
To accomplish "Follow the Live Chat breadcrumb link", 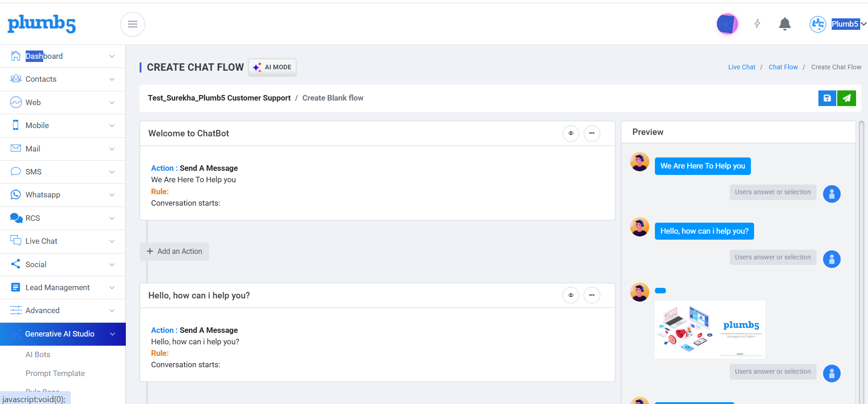I will [x=742, y=67].
